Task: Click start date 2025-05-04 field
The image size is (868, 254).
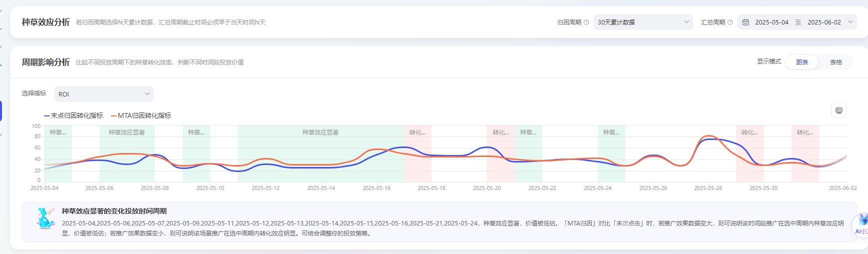Action: (x=772, y=22)
